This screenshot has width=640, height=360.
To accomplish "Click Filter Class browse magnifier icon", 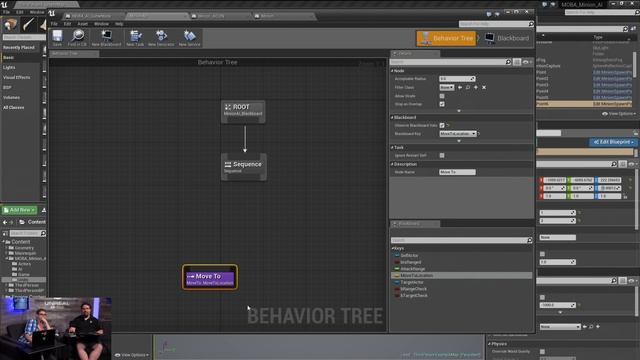I will (468, 87).
